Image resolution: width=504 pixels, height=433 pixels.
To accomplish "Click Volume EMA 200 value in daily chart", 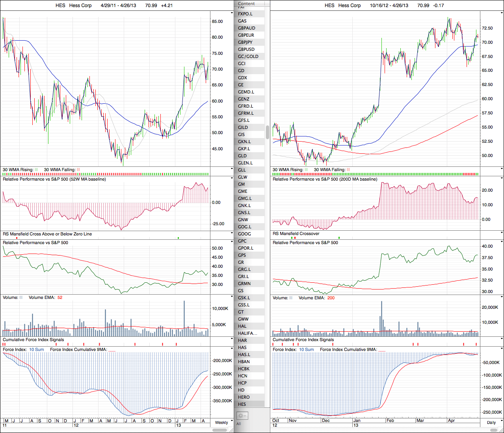I will coord(331,298).
